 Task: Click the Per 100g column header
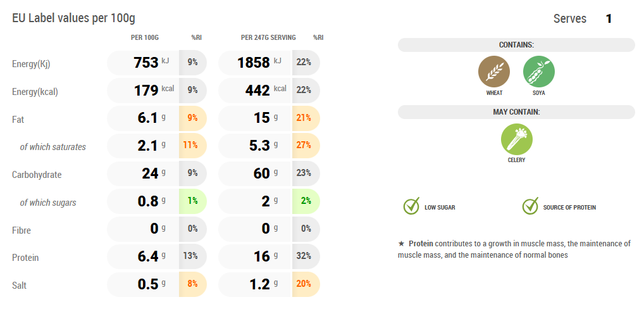tap(146, 38)
